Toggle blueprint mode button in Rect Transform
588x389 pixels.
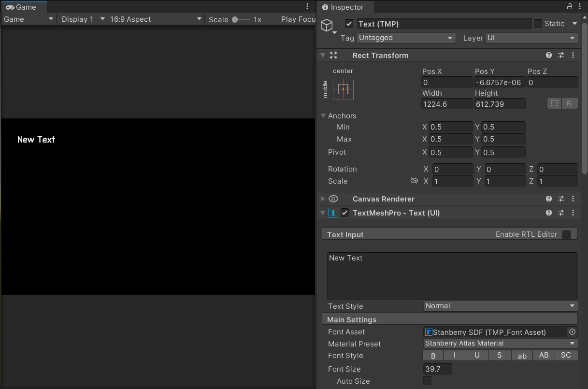(555, 103)
